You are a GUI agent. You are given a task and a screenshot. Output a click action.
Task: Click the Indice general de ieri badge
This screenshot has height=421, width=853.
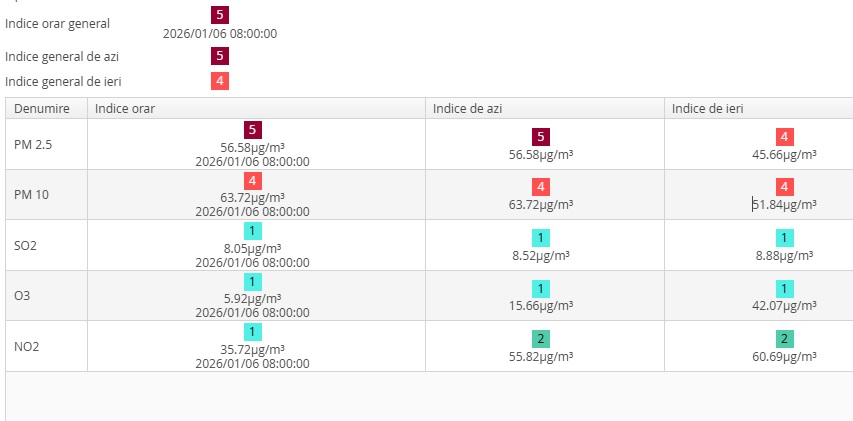click(220, 81)
